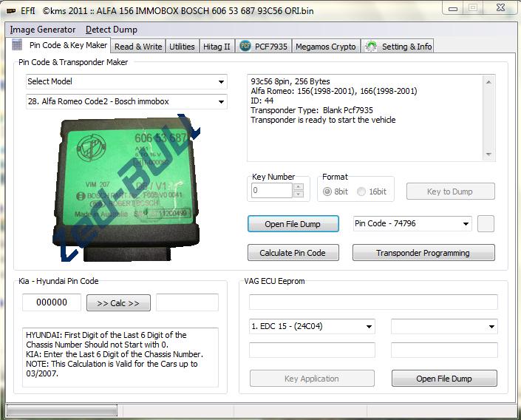The height and width of the screenshot is (420, 521).
Task: Click the 'Transponder Type: Blank Pcf7935' line
Action: tap(312, 110)
